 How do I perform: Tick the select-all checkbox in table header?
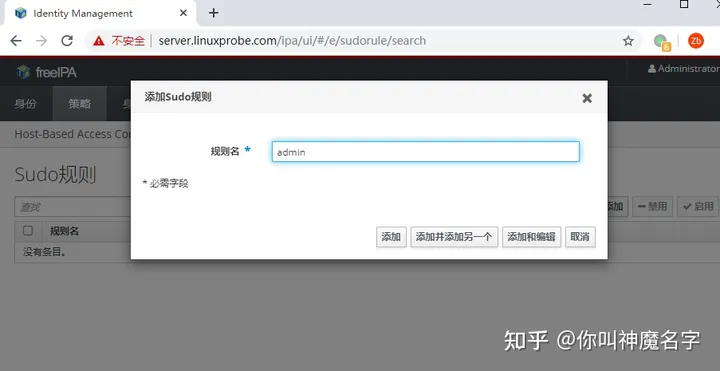28,230
